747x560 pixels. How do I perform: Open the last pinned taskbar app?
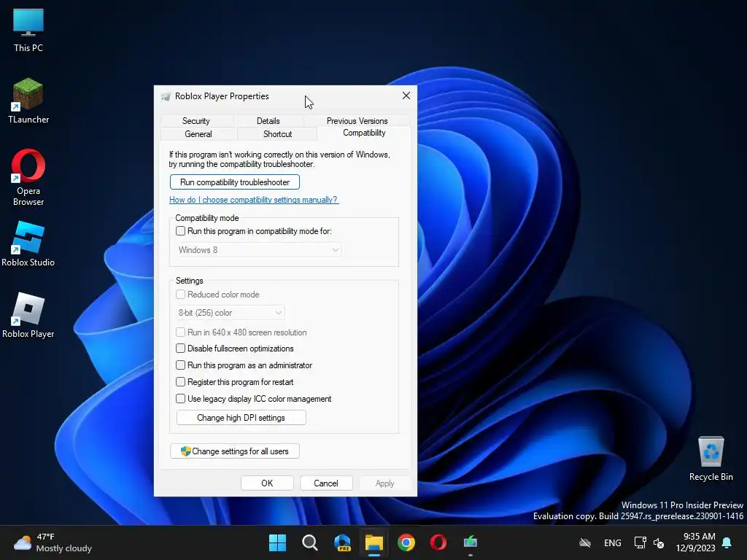(471, 542)
